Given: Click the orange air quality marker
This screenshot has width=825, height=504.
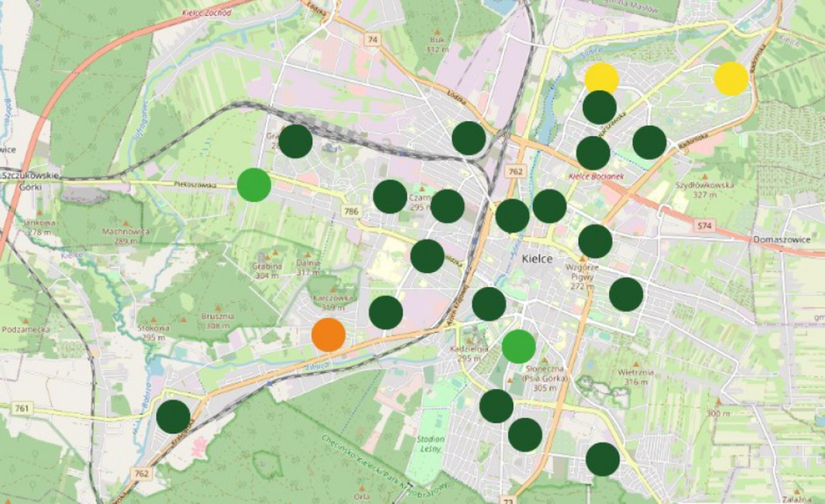Looking at the screenshot, I should click(329, 335).
